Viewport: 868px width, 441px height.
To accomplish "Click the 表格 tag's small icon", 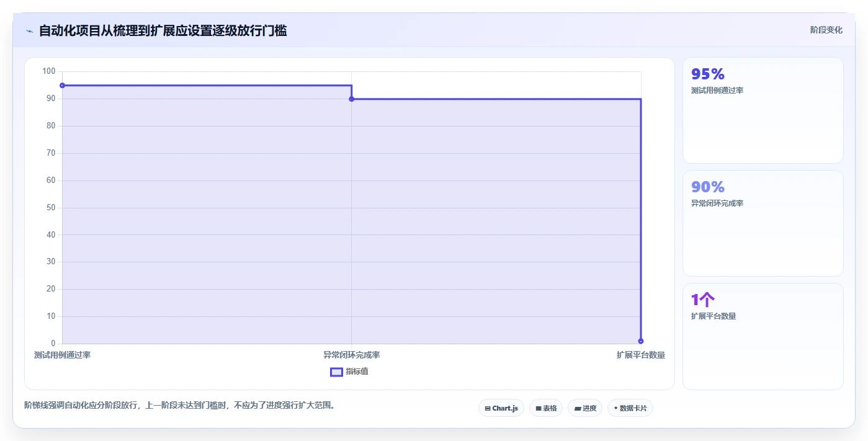I will [x=539, y=408].
